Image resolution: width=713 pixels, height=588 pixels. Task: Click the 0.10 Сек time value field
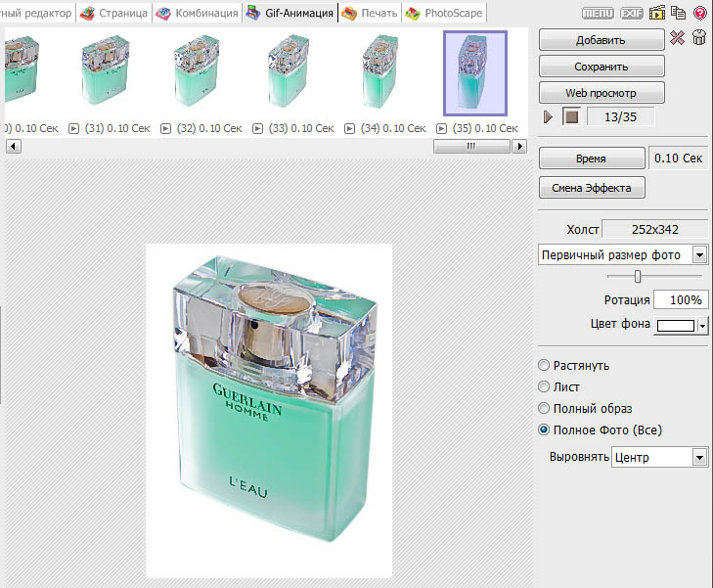678,158
